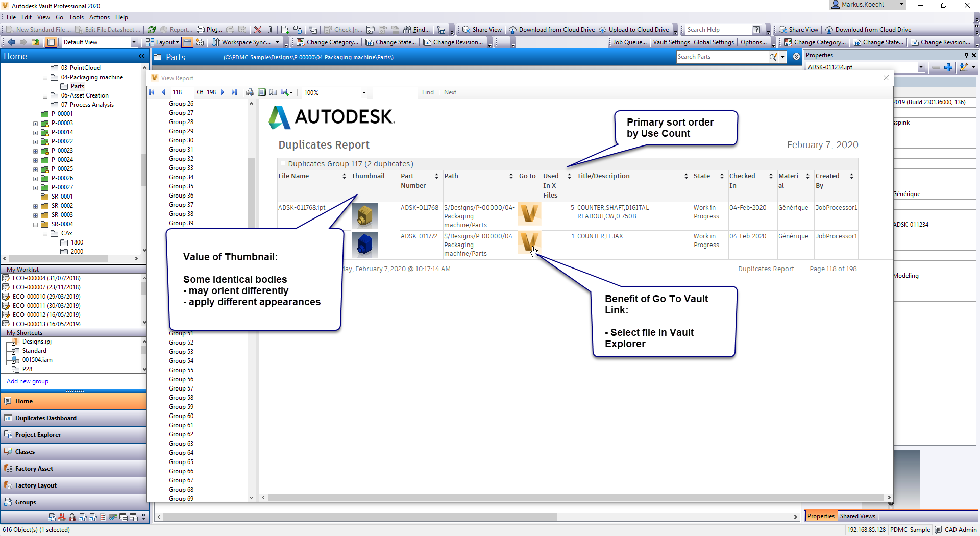The height and width of the screenshot is (536, 980).
Task: Expand the P-00003 project tree node
Action: click(35, 124)
